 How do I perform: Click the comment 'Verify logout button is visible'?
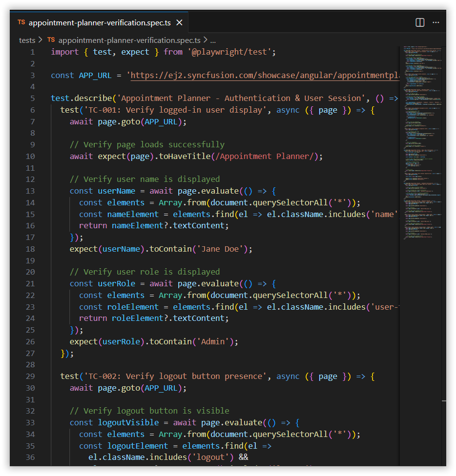click(x=149, y=411)
